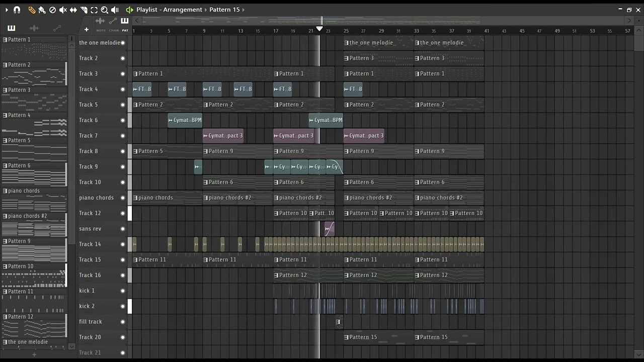Show audio clips in picker waveform icon
The image size is (644, 362).
click(x=34, y=28)
